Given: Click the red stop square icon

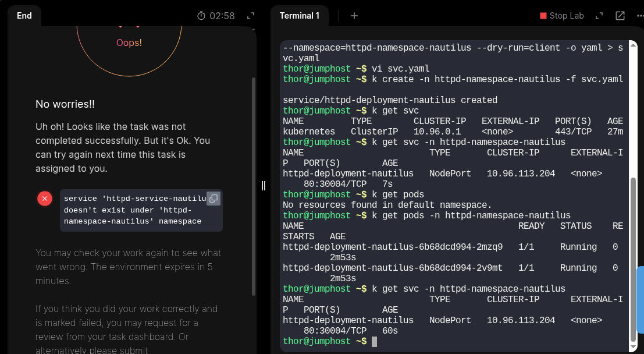Looking at the screenshot, I should coord(543,16).
